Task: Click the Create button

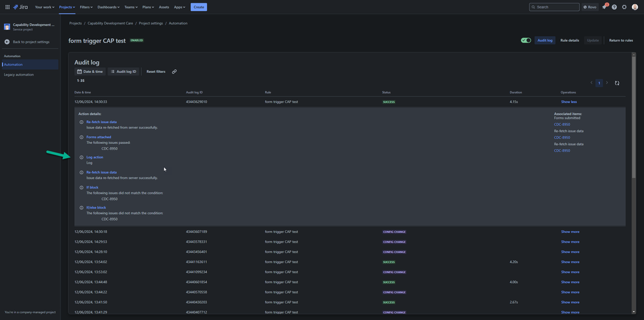Action: 199,7
